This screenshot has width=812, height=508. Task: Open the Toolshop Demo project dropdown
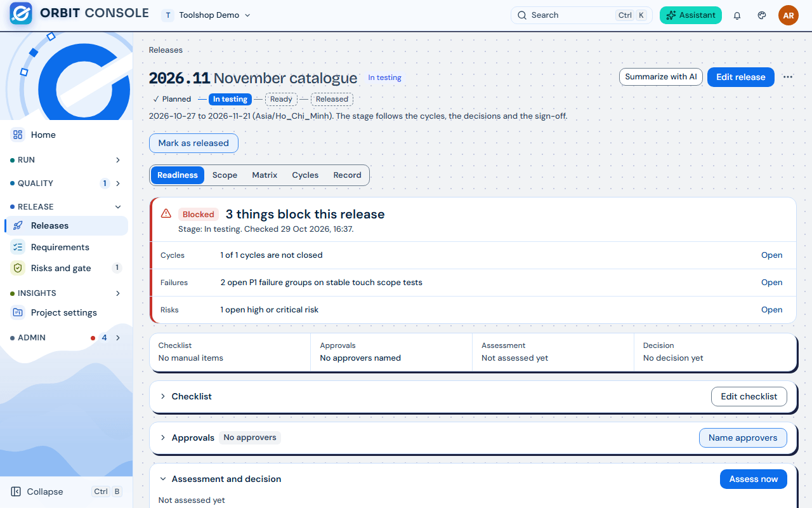(x=207, y=15)
